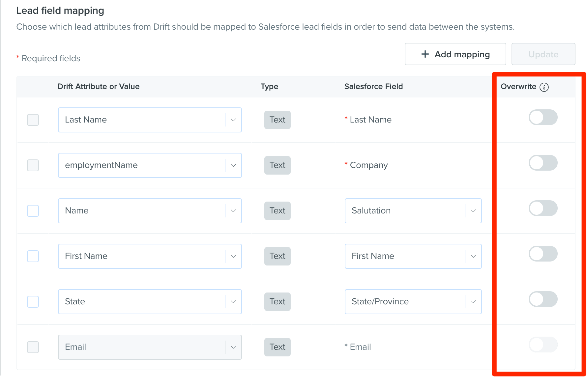Open the Name Drift attribute dropdown
588x390 pixels.
point(150,211)
